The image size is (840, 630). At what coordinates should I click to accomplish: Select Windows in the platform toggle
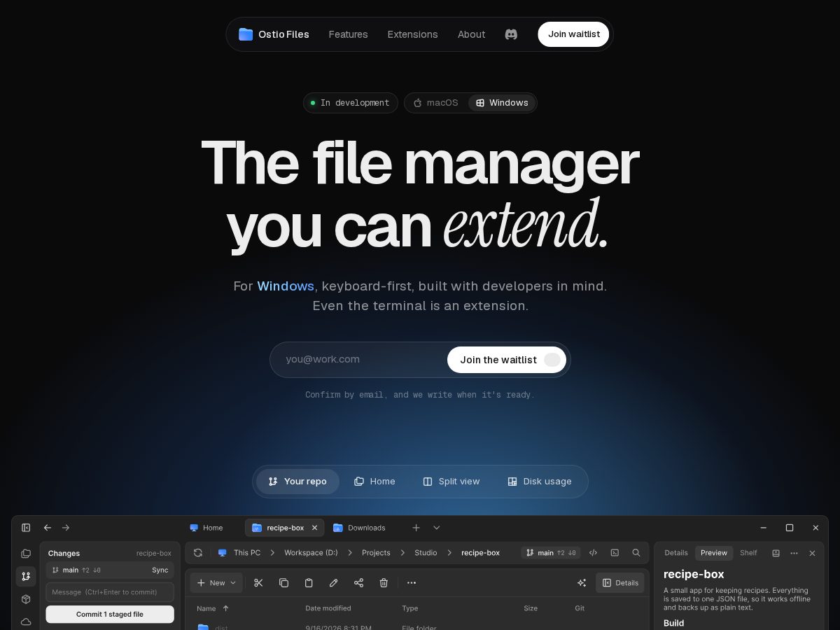(x=502, y=103)
